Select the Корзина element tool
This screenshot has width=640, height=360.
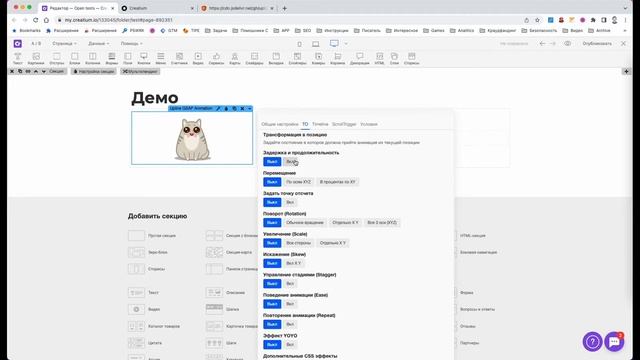(x=338, y=58)
